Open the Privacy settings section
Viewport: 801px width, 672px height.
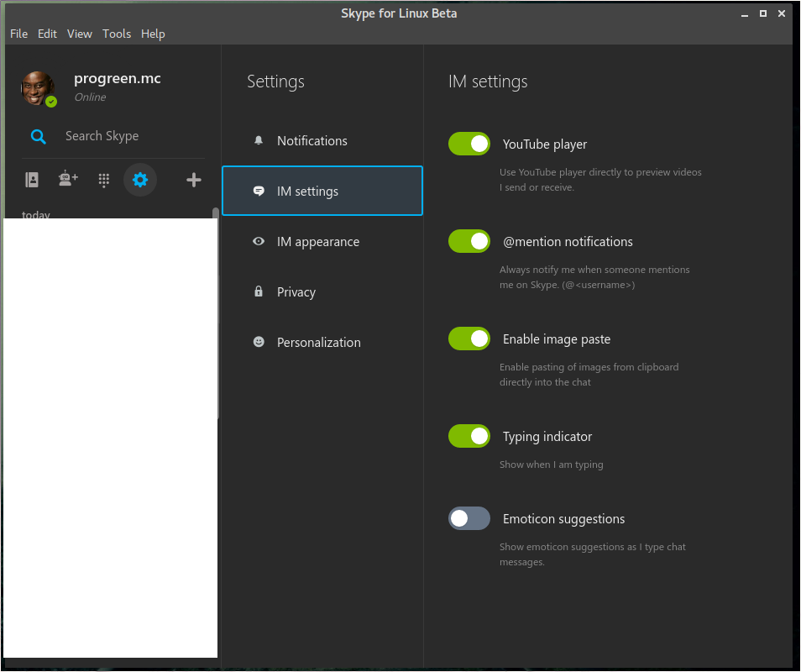coord(322,291)
